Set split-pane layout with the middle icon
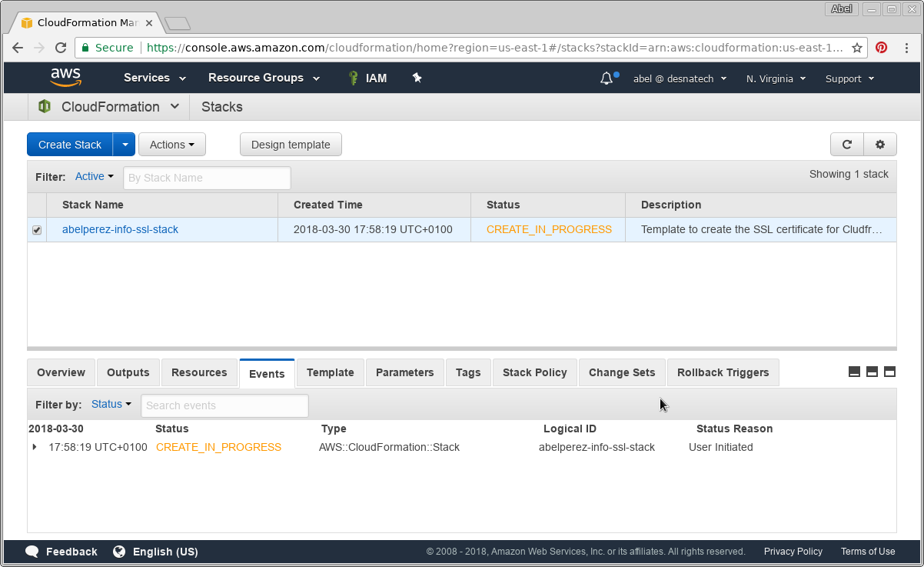The width and height of the screenshot is (924, 567). [x=872, y=372]
